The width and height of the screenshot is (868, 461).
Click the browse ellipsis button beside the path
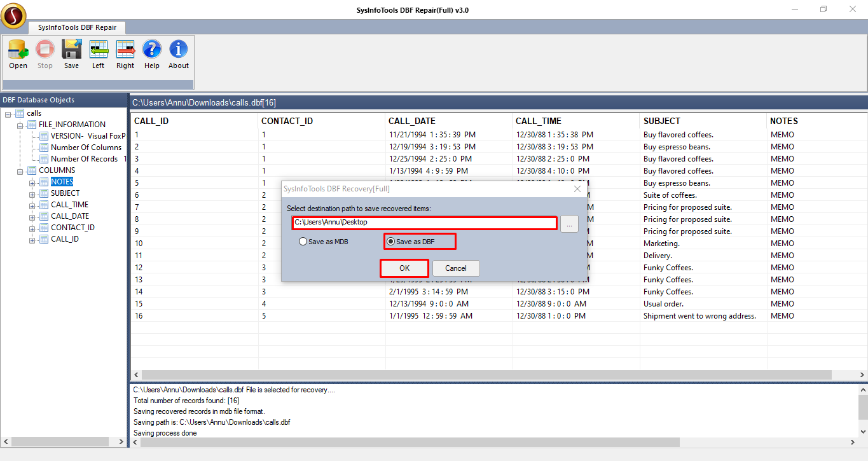569,223
